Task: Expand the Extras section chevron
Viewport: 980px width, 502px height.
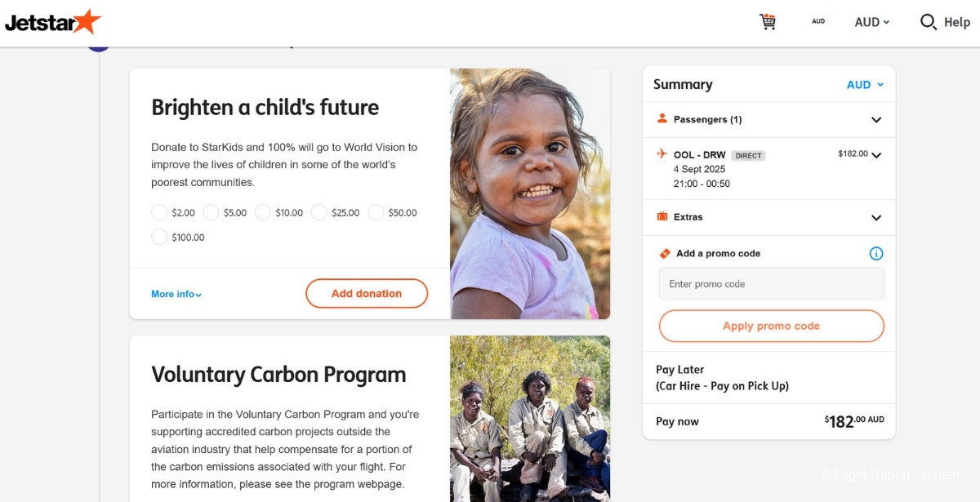Action: click(876, 218)
